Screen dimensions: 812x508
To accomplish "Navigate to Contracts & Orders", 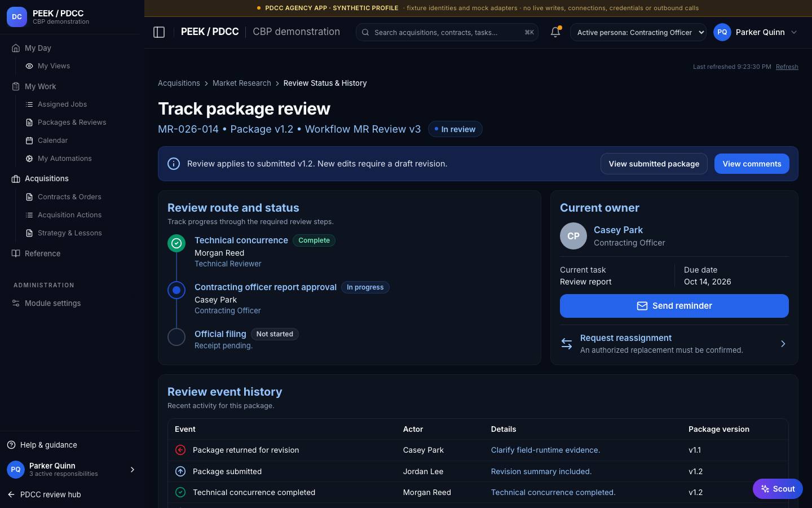I will tap(69, 197).
